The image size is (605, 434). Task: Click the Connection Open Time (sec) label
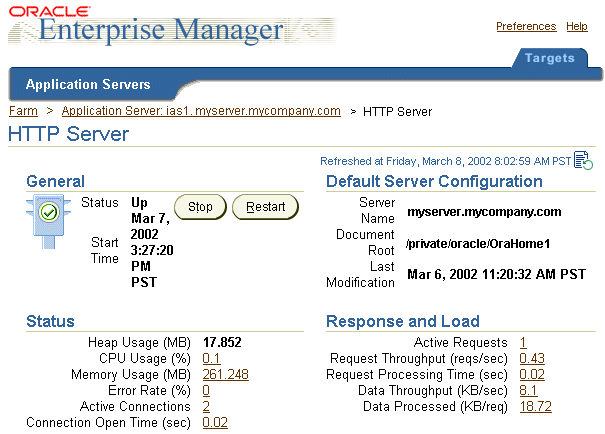108,422
